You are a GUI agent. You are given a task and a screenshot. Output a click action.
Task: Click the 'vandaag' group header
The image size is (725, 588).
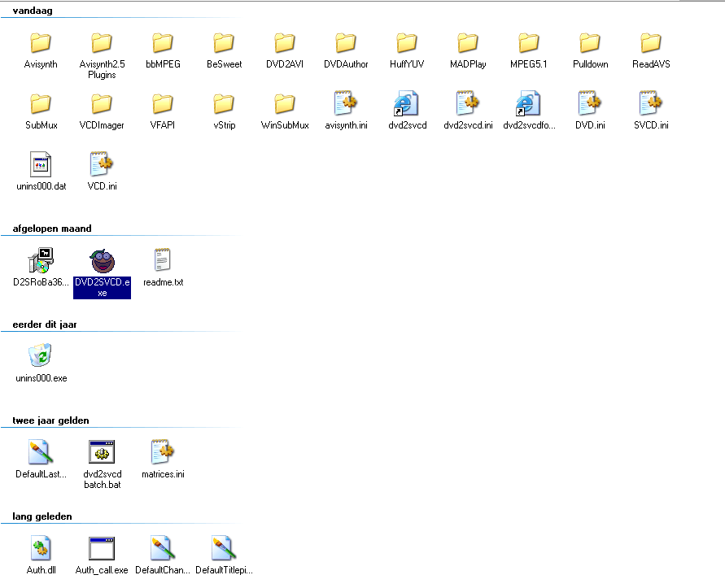coord(33,11)
